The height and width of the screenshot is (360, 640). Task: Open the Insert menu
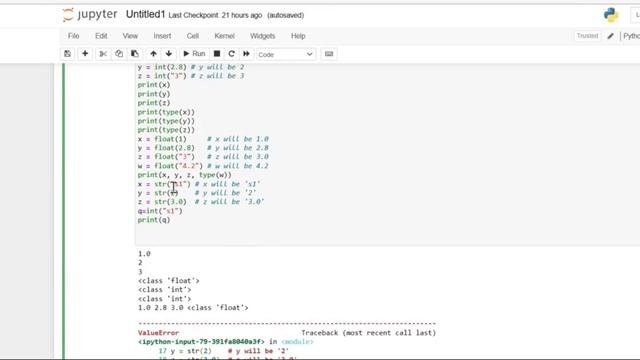(x=162, y=36)
